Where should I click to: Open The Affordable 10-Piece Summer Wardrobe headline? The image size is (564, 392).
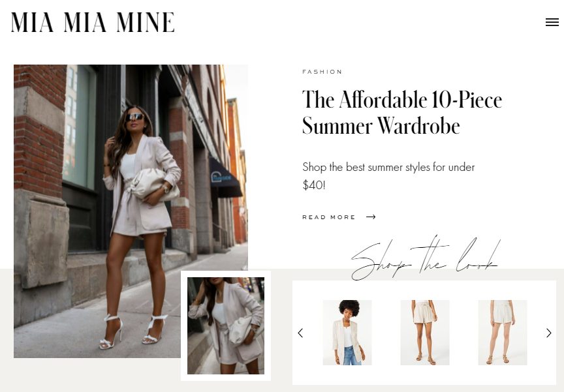pos(401,112)
